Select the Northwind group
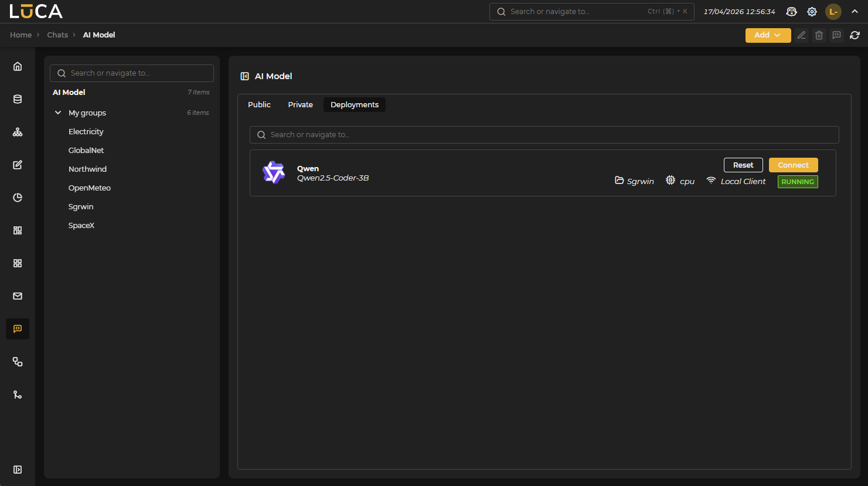 pyautogui.click(x=87, y=169)
